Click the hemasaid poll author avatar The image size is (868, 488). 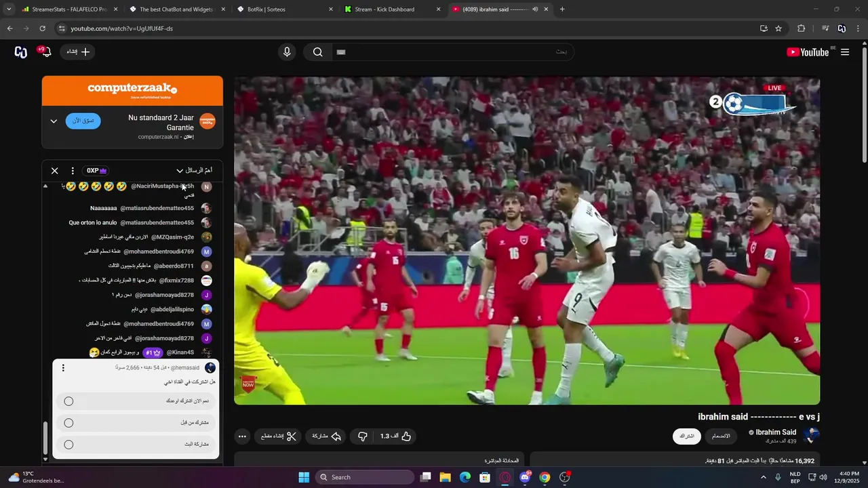[210, 368]
